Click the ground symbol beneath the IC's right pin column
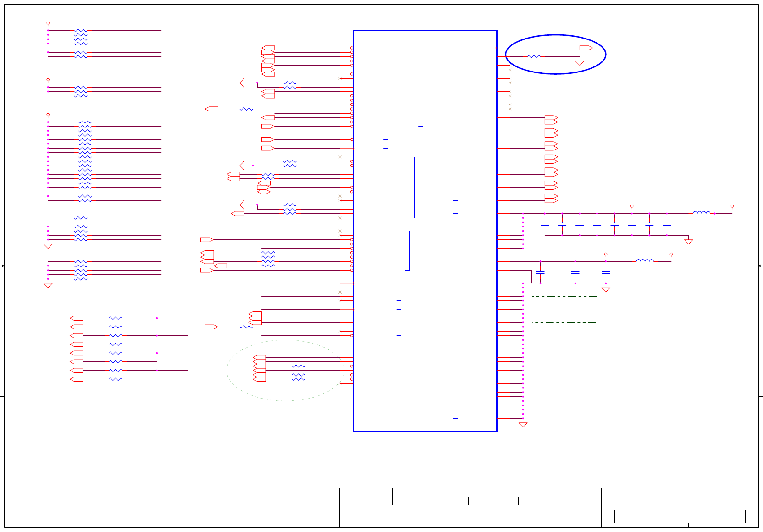 tap(523, 424)
